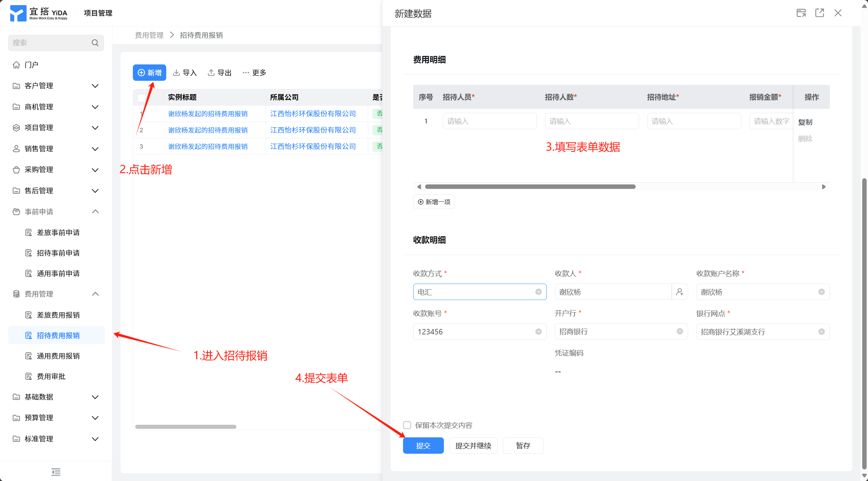Tick the select-all checkbox in table header
The height and width of the screenshot is (481, 868).
coord(141,97)
